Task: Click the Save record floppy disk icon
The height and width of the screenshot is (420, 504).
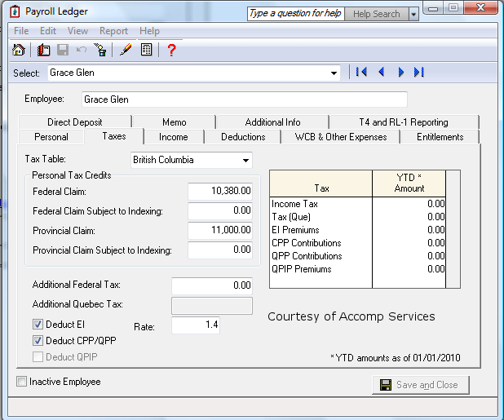Action: 63,50
